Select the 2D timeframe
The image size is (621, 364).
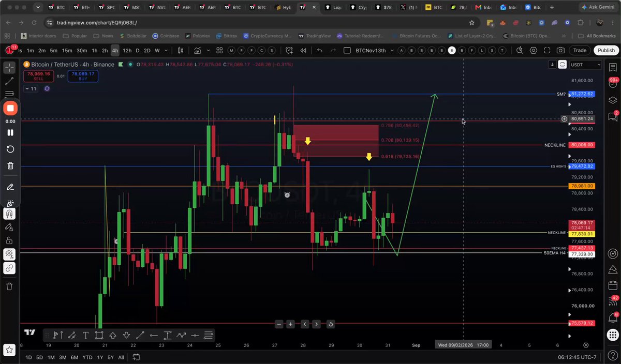coord(147,50)
